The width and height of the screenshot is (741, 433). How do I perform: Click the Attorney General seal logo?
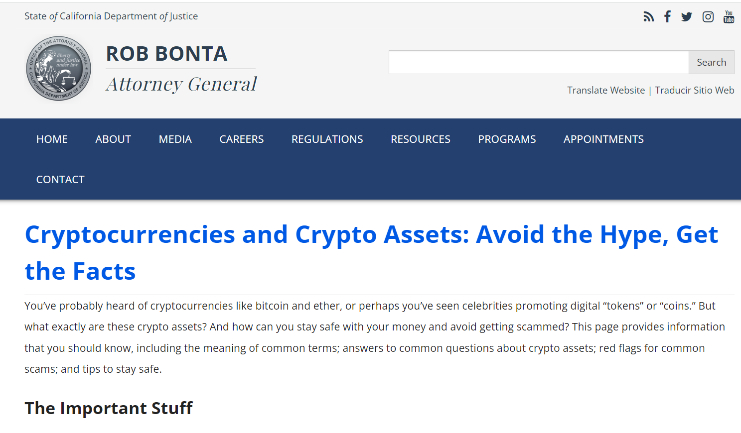(x=58, y=69)
